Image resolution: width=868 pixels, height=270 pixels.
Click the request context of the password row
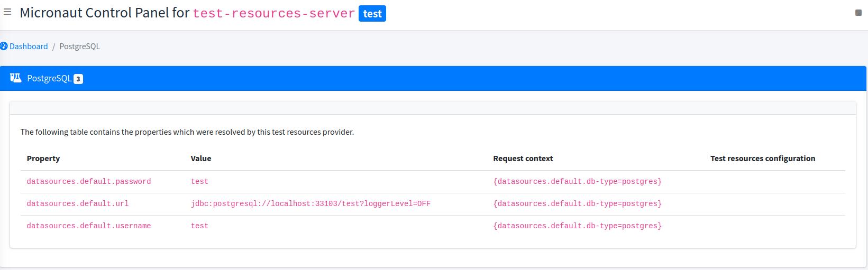[577, 182]
